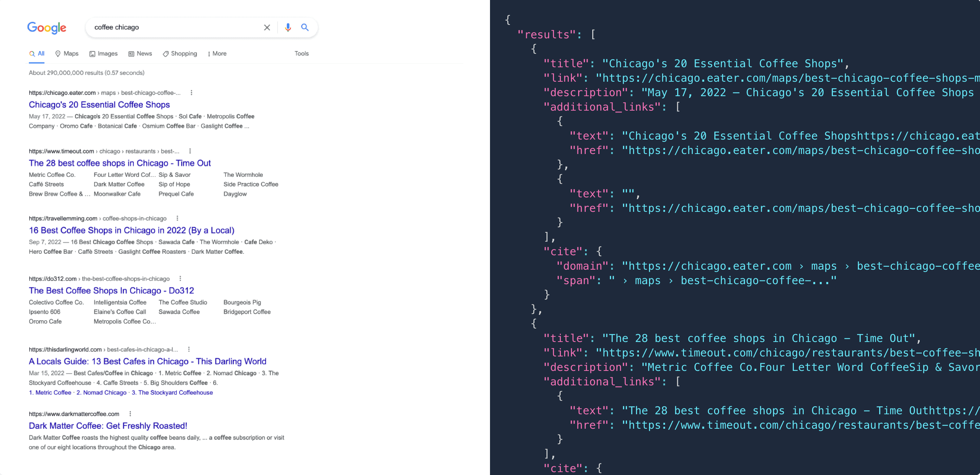The width and height of the screenshot is (980, 475).
Task: Click the first "title" key in JSON panel
Action: [x=567, y=63]
